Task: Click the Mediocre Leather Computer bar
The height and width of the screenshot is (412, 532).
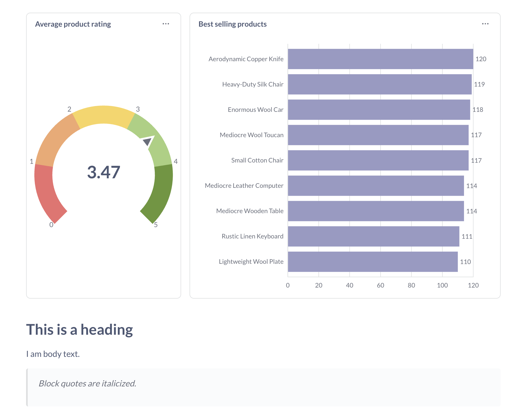Action: coord(376,186)
